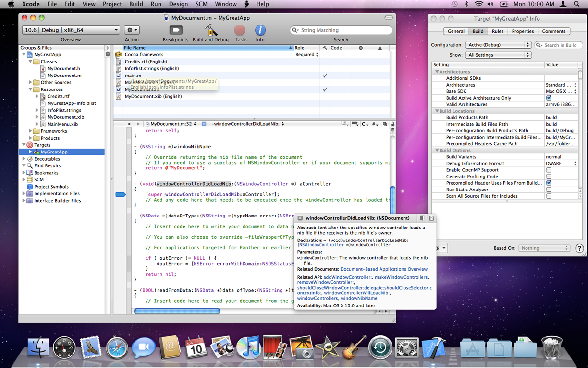Collapse the Architectures settings group
This screenshot has height=368, width=588.
pos(437,72)
